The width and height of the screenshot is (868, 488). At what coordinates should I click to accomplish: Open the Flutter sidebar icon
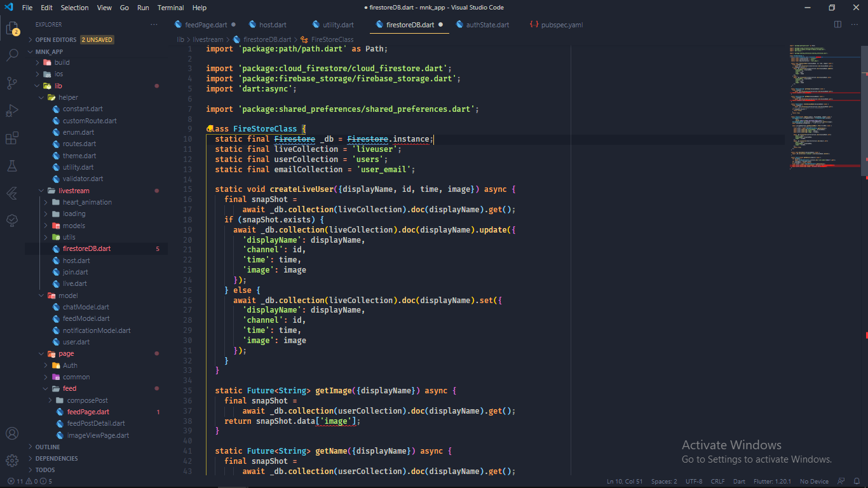tap(12, 193)
